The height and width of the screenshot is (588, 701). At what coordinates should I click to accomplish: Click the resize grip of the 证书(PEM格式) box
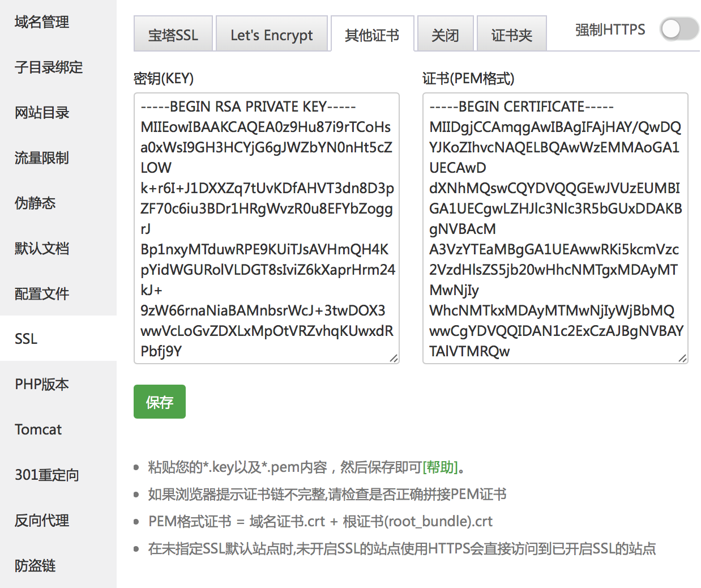[x=683, y=358]
